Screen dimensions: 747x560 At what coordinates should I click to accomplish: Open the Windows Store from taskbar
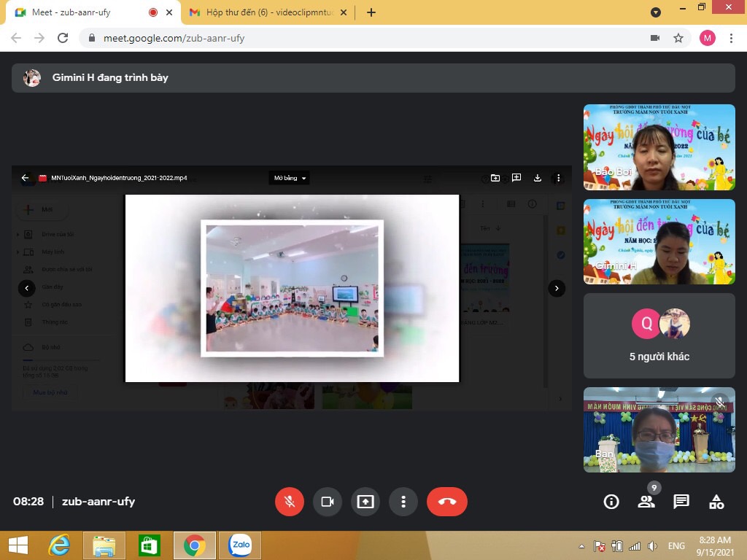[149, 545]
